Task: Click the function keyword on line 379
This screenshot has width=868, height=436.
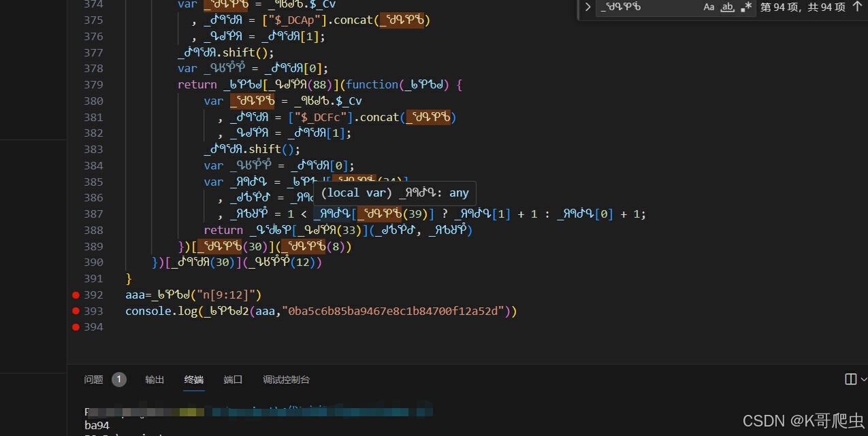Action: [x=372, y=84]
